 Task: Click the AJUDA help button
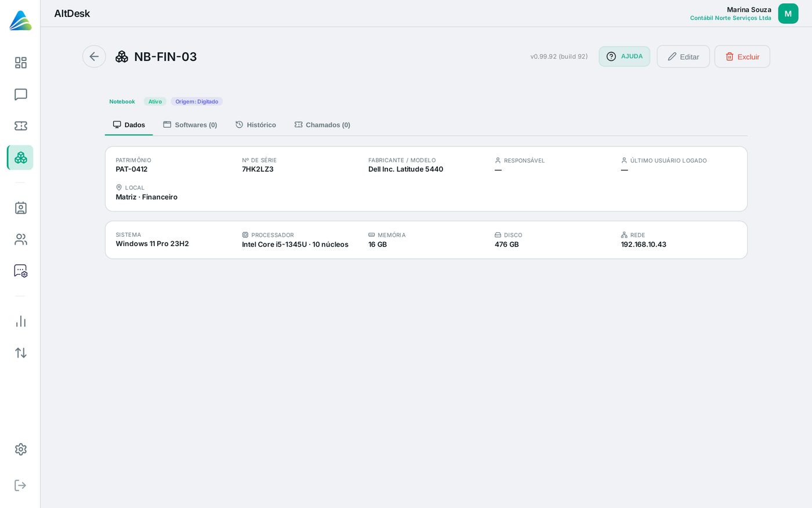click(x=625, y=56)
